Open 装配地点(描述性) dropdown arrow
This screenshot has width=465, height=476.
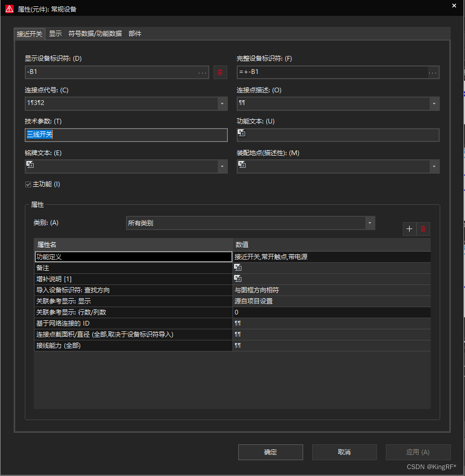tap(434, 167)
